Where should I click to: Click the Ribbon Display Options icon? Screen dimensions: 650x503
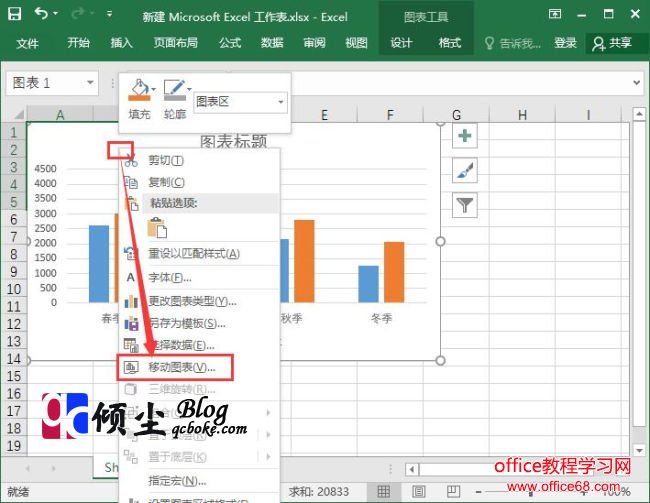click(555, 14)
